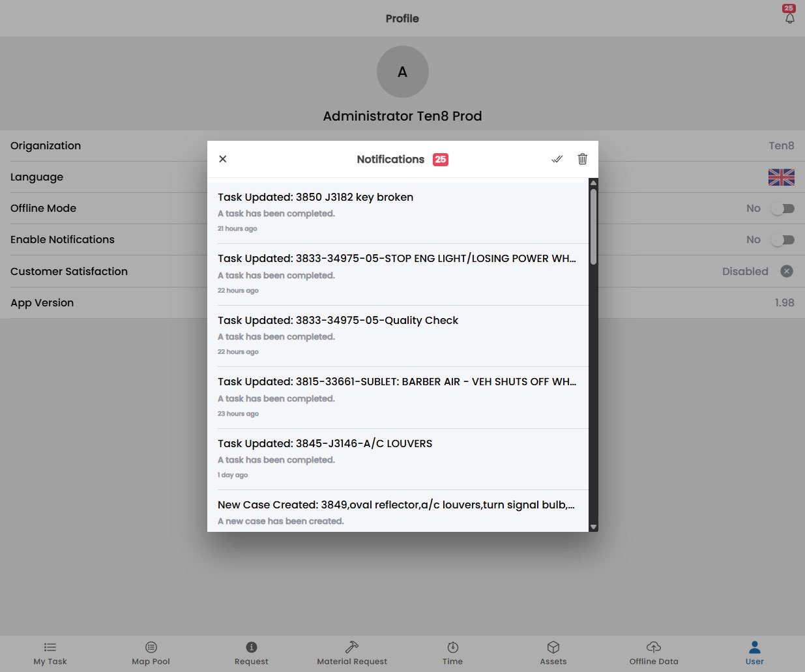Click the 23 hours ago timestamp

pos(238,414)
